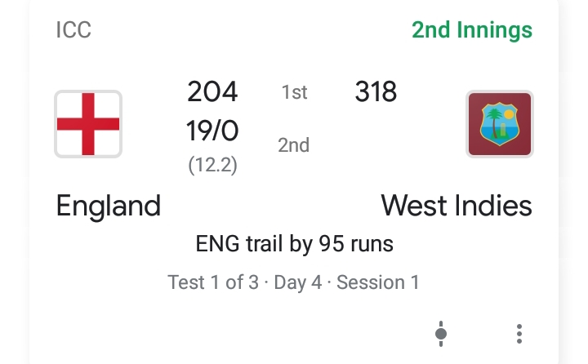Click the England flag icon
Screen dimensions: 588x364
[x=88, y=124]
